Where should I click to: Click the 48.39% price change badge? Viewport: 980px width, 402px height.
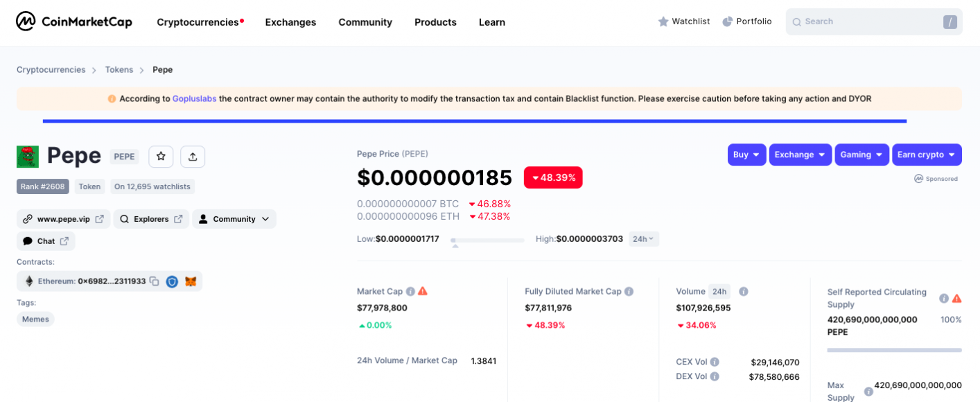[x=553, y=177]
